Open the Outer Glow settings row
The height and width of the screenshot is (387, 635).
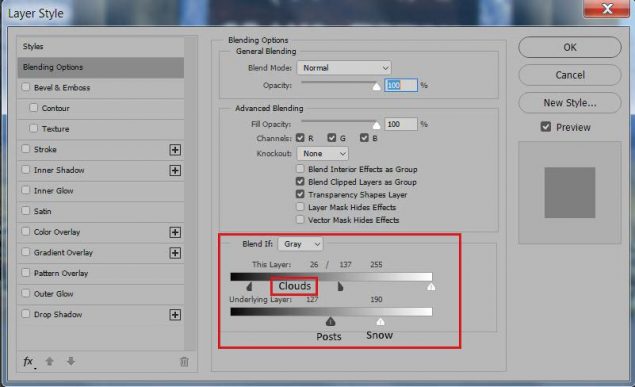(100, 294)
